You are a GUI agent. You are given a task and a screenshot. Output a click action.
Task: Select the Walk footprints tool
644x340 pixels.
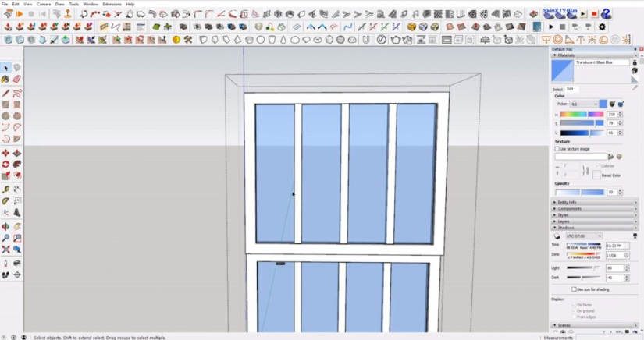(5, 274)
